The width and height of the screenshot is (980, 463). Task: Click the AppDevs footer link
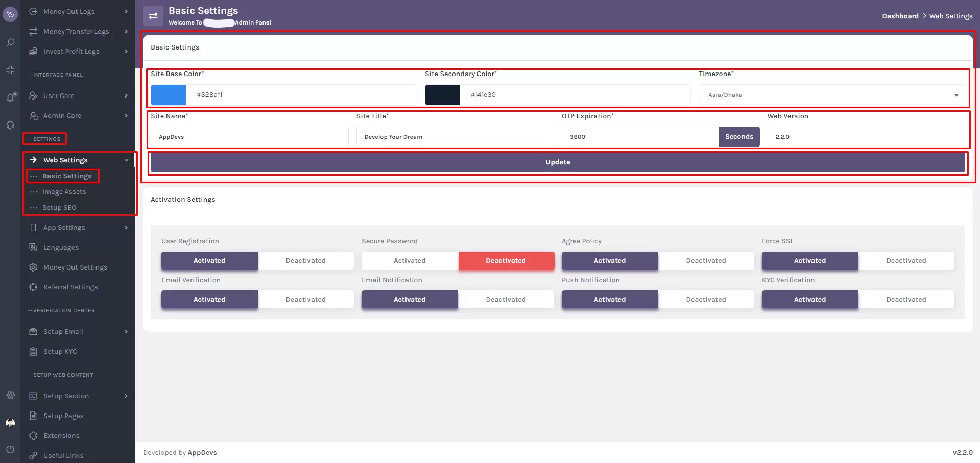pos(202,452)
